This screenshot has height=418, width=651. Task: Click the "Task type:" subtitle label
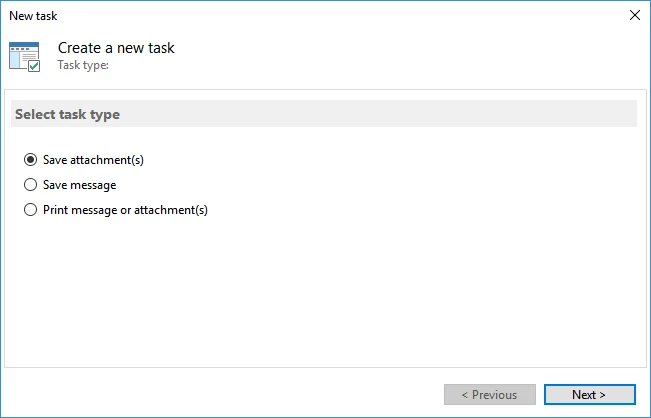click(83, 65)
